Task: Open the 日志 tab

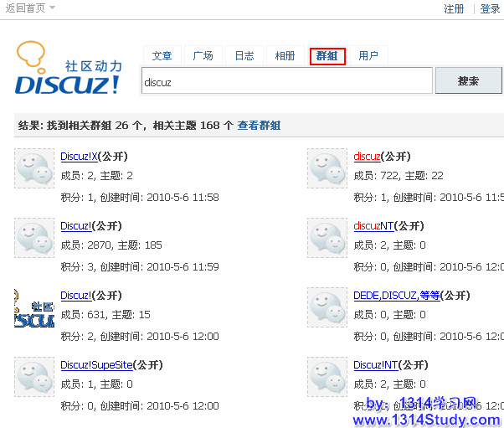Action: click(244, 56)
